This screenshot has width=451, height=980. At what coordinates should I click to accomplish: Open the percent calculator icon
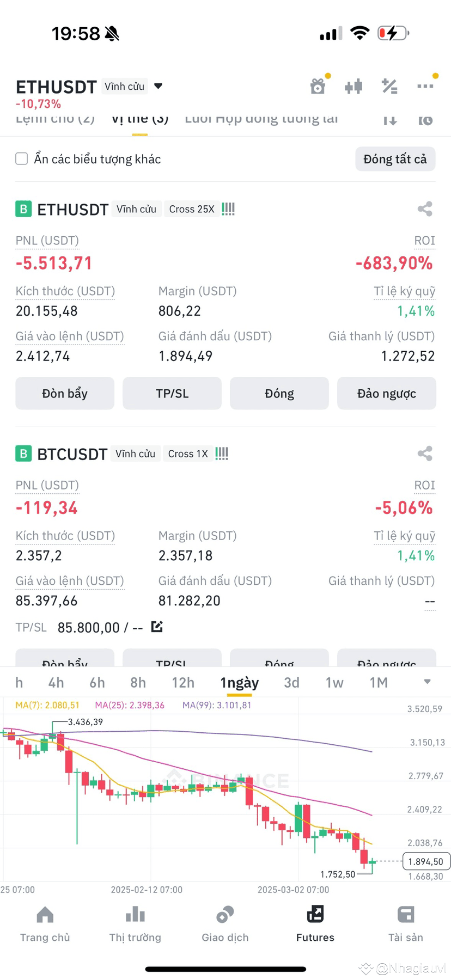pyautogui.click(x=389, y=86)
